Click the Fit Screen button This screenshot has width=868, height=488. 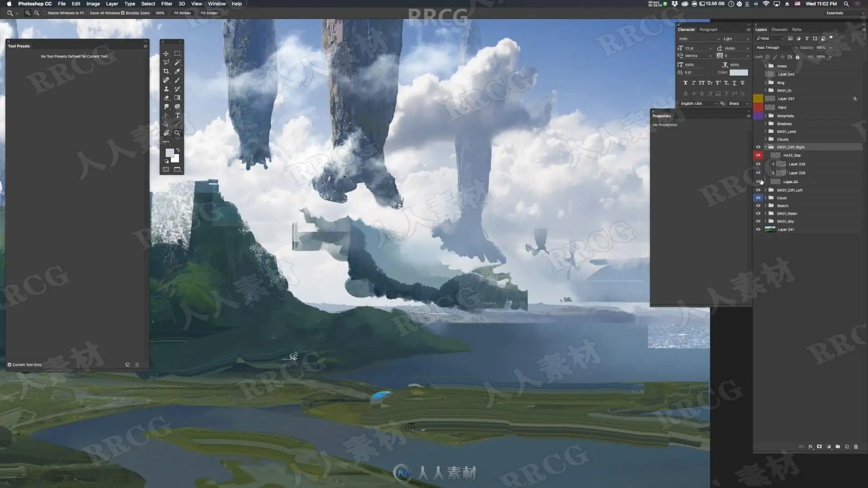182,13
